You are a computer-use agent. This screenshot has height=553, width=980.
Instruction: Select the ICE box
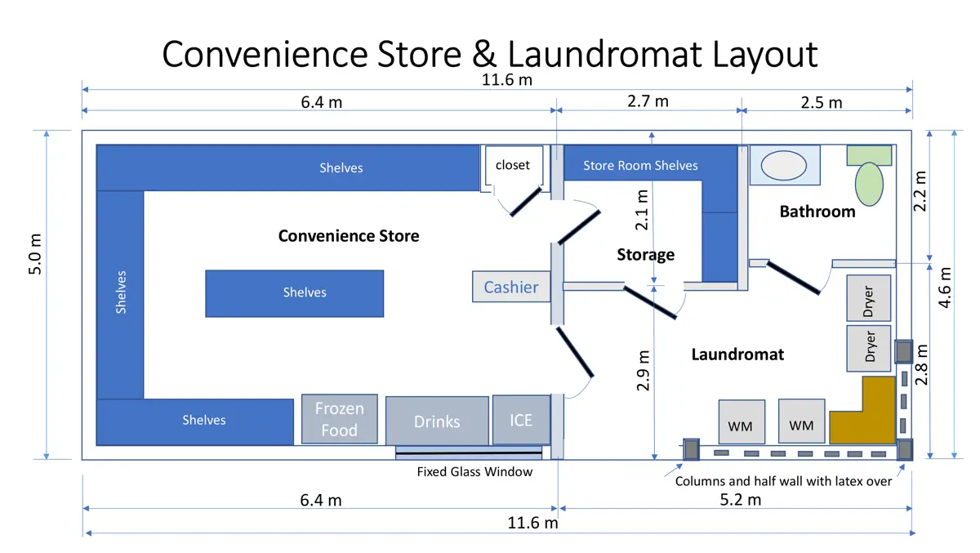521,420
